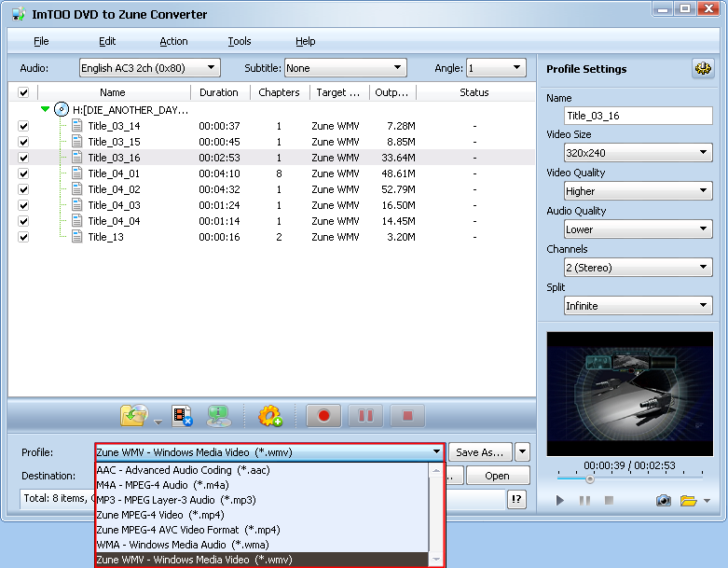Uncheck the Title_03_14 checkbox
The width and height of the screenshot is (728, 568).
point(23,126)
